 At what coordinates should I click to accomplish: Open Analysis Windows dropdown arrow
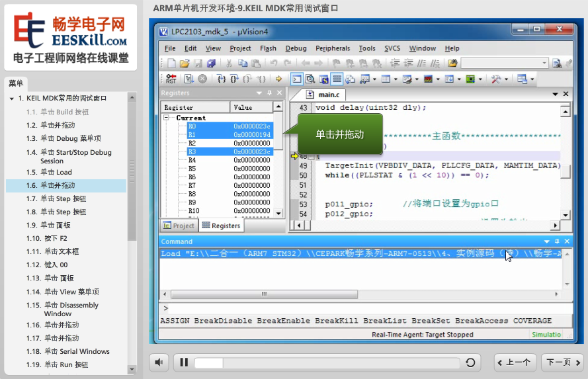click(438, 79)
